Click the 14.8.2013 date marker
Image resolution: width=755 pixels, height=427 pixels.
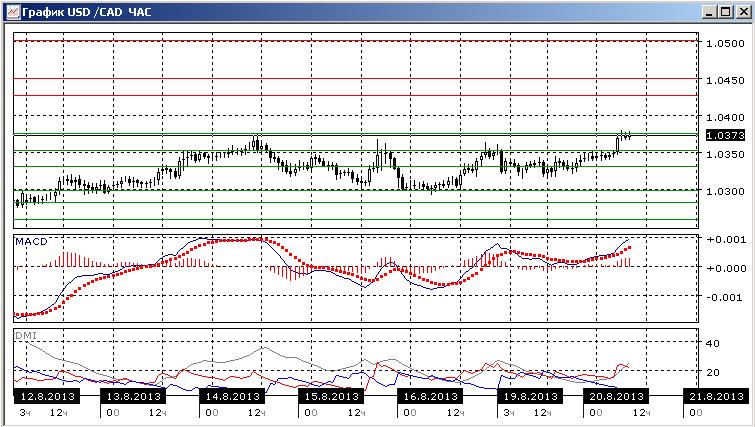pyautogui.click(x=232, y=397)
